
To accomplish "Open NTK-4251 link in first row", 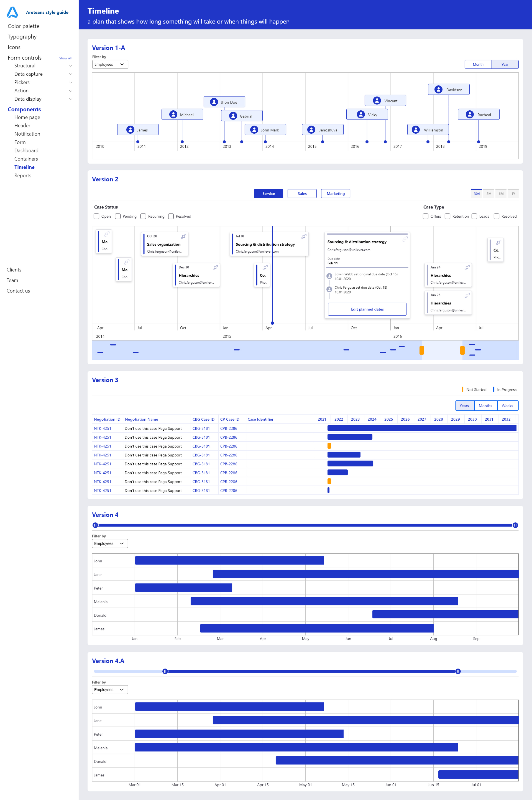I will click(x=103, y=428).
